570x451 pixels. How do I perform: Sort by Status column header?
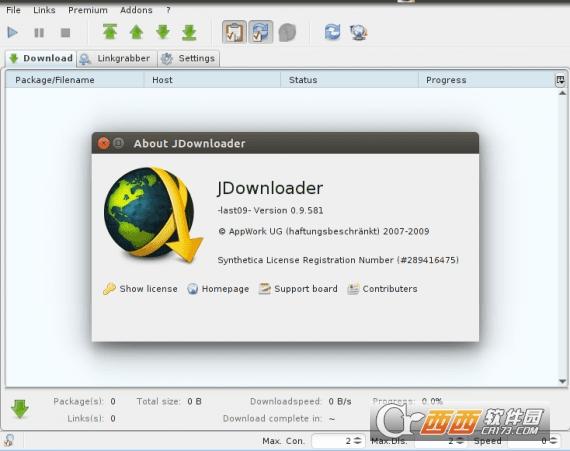point(349,80)
